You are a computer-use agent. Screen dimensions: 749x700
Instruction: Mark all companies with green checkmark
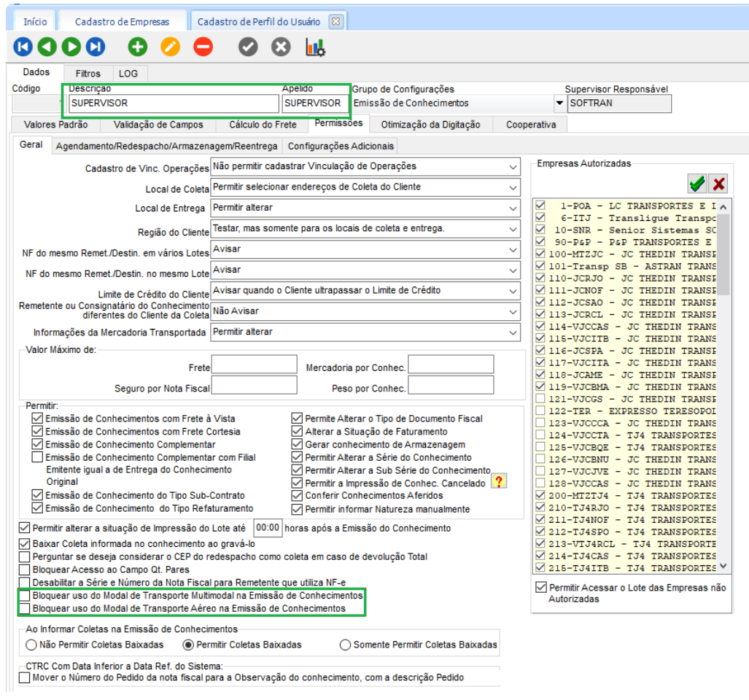click(697, 183)
